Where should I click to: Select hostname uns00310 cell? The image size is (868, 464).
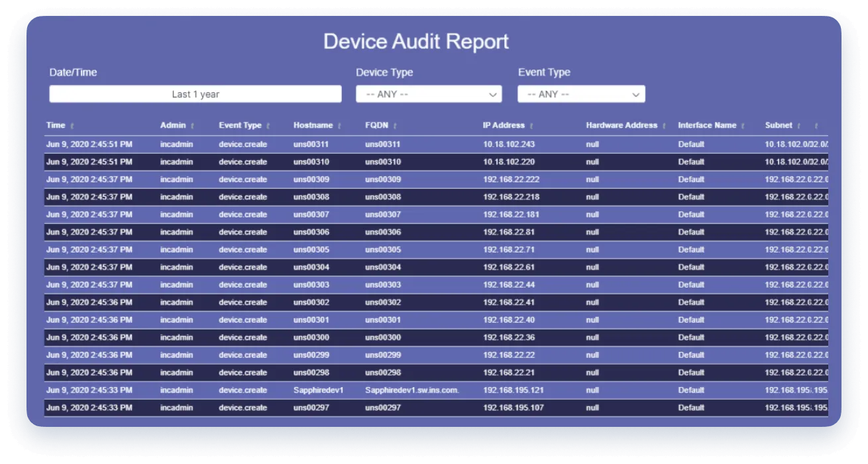coord(311,162)
